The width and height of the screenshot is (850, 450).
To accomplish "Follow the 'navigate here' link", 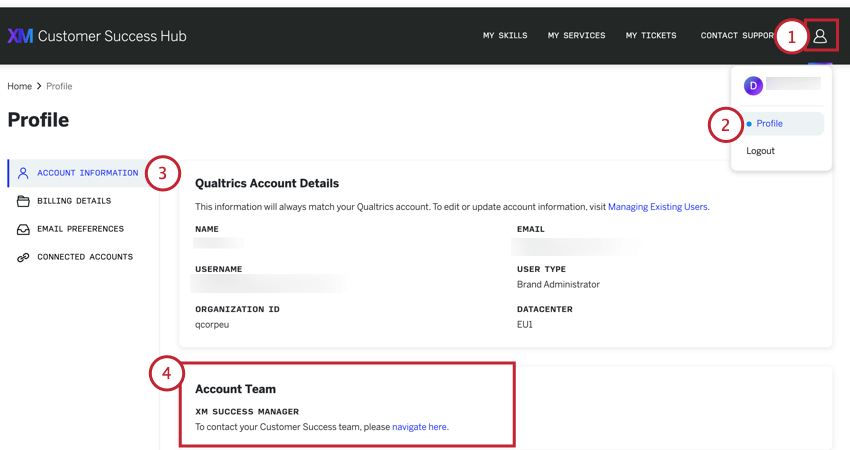I will (x=419, y=427).
